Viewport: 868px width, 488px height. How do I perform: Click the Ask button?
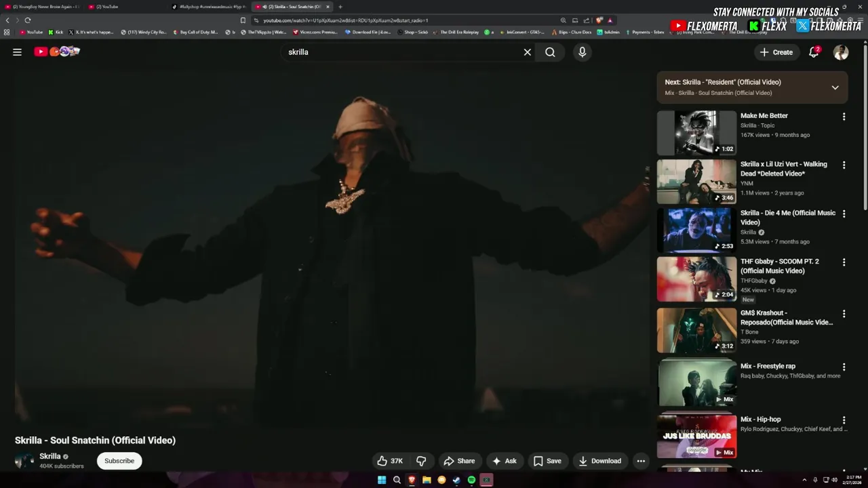[505, 461]
